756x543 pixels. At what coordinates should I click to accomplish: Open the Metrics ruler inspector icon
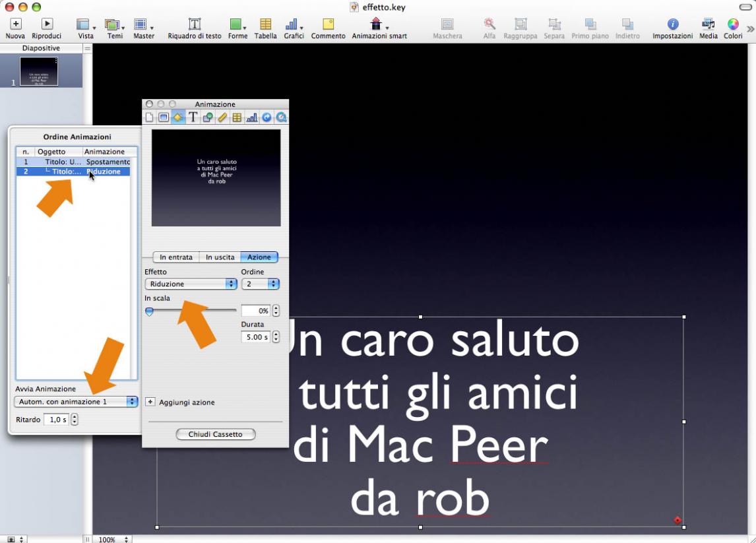pyautogui.click(x=222, y=117)
